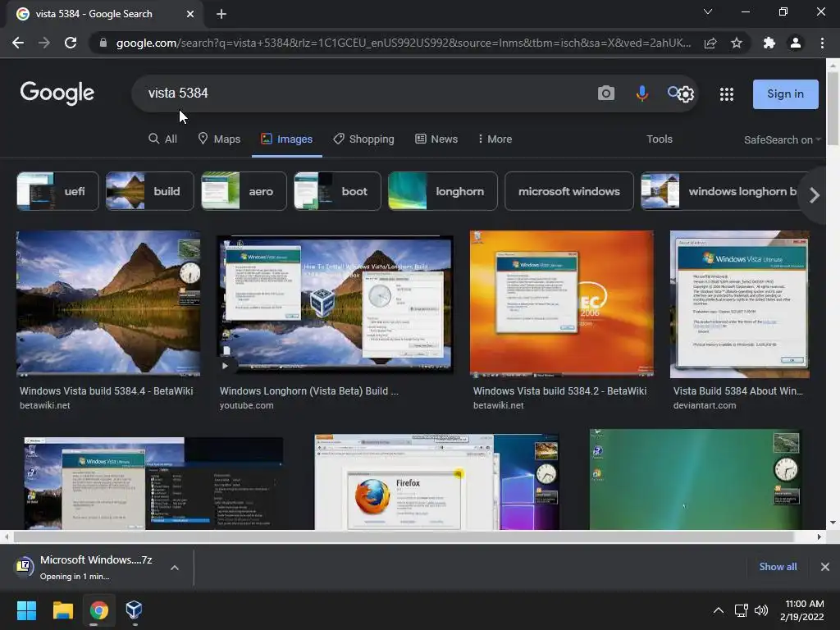Open a new browser tab

point(221,14)
